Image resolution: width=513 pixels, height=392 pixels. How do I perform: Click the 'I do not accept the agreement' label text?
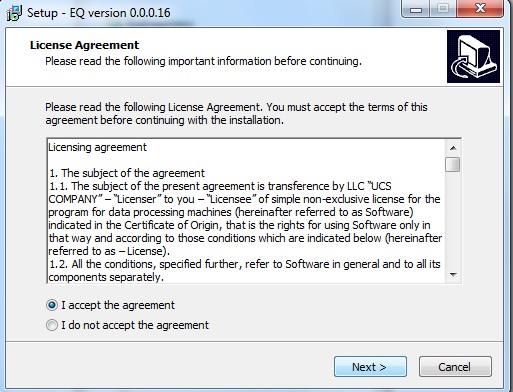(x=135, y=325)
